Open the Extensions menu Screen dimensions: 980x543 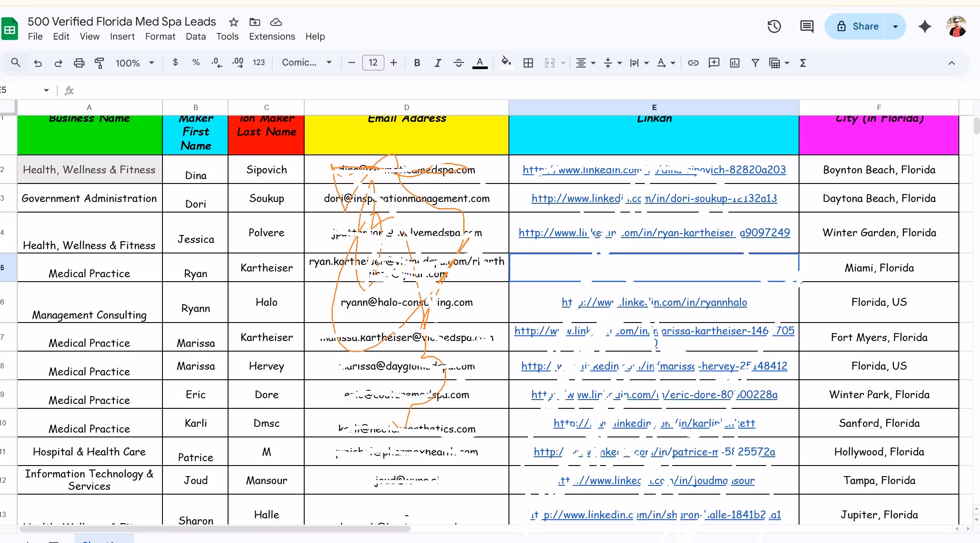pyautogui.click(x=272, y=37)
